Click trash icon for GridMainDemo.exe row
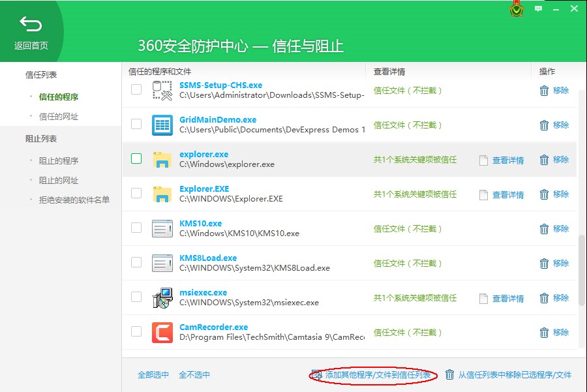 545,125
